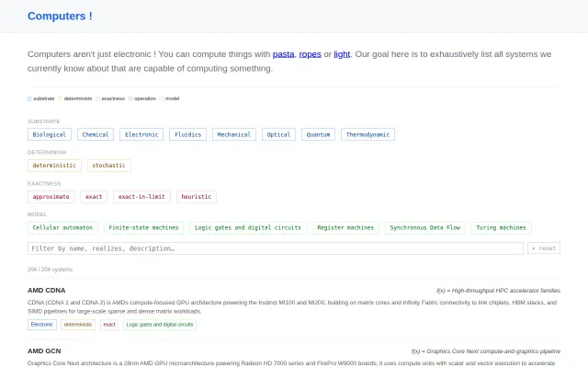
Task: Toggle the Electronic substrate filter tag
Action: pos(141,134)
